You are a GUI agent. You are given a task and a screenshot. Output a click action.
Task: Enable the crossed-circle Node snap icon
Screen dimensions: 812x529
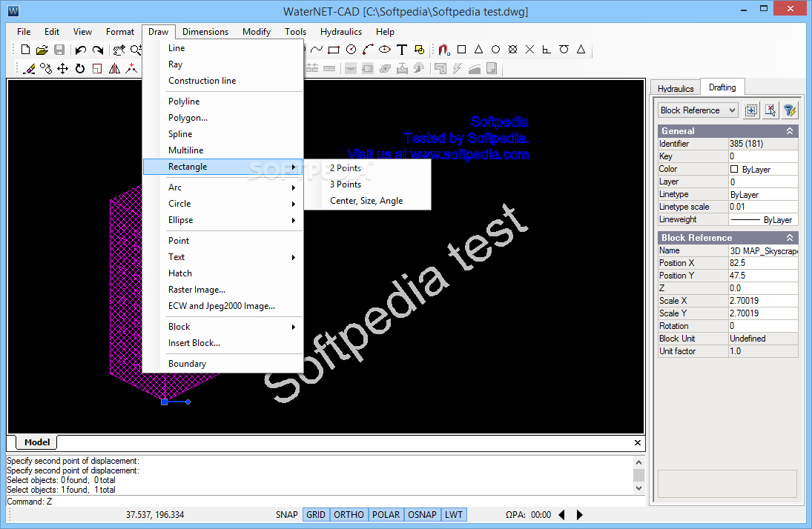pyautogui.click(x=512, y=50)
